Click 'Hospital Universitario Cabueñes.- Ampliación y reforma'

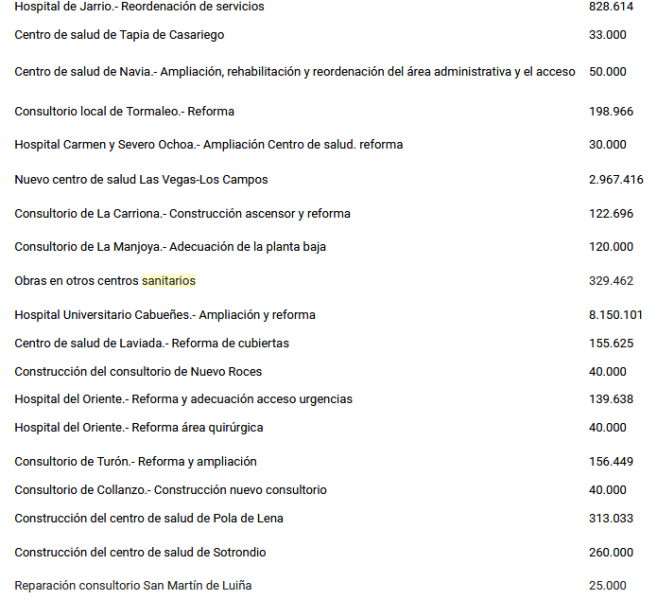tap(165, 315)
